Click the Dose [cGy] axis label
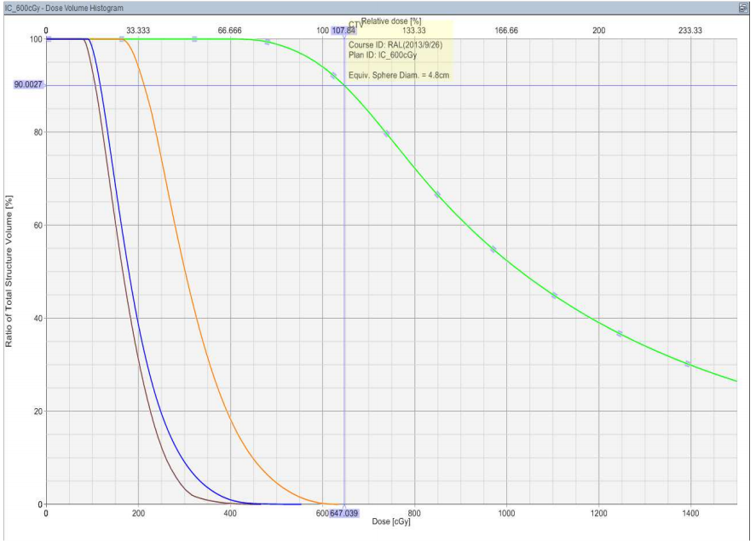This screenshot has width=756, height=541. point(391,524)
